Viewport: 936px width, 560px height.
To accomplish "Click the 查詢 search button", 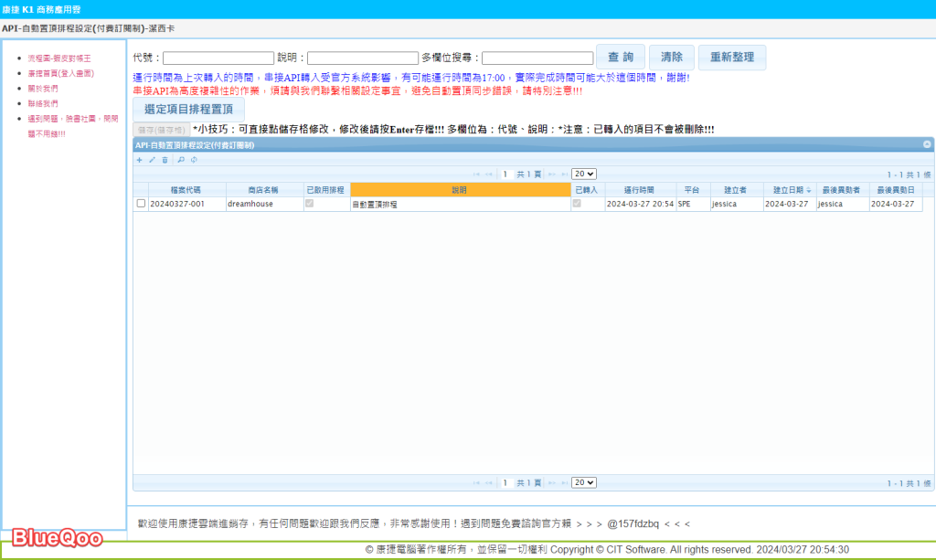I will point(621,57).
